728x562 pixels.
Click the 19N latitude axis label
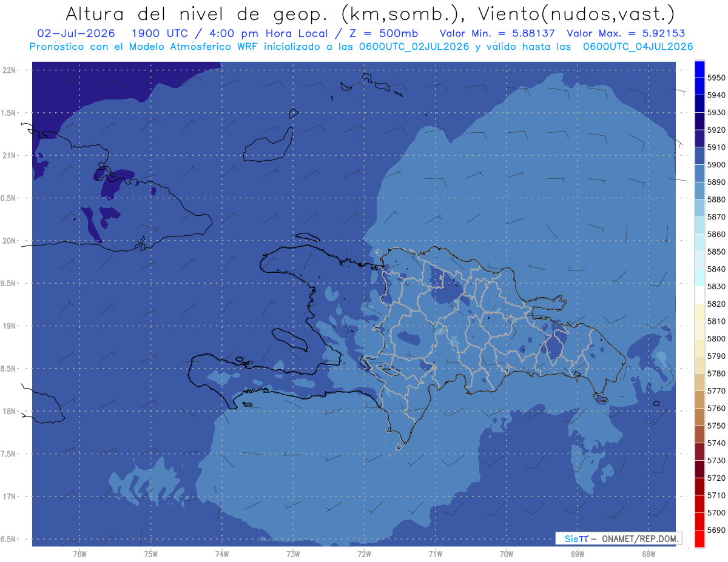tap(9, 326)
